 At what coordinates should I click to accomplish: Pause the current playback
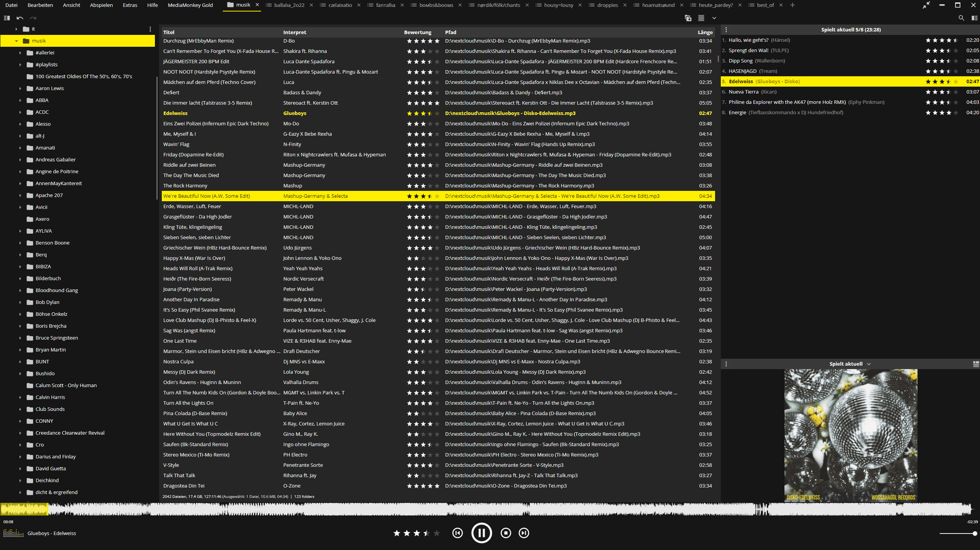[x=482, y=533]
